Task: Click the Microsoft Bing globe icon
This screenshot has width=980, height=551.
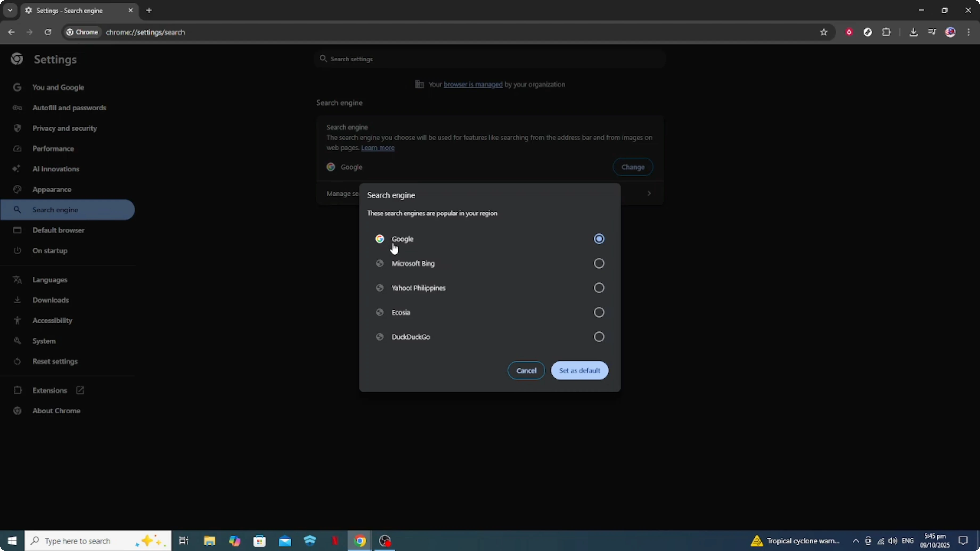Action: coord(379,263)
